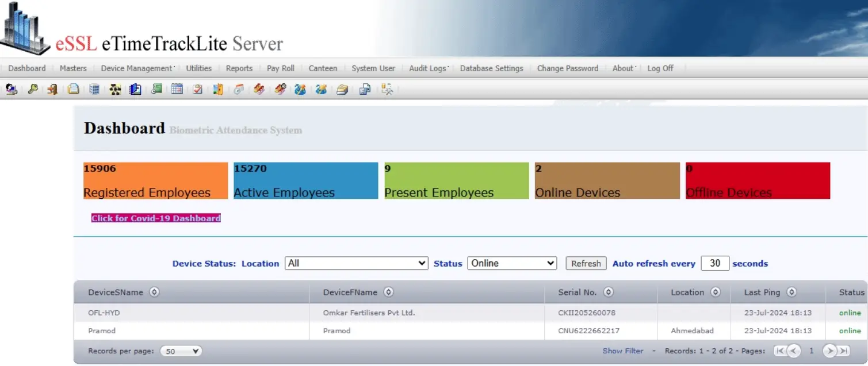Open the Dashboard menu
Screen dimensions: 868x366
tap(27, 68)
